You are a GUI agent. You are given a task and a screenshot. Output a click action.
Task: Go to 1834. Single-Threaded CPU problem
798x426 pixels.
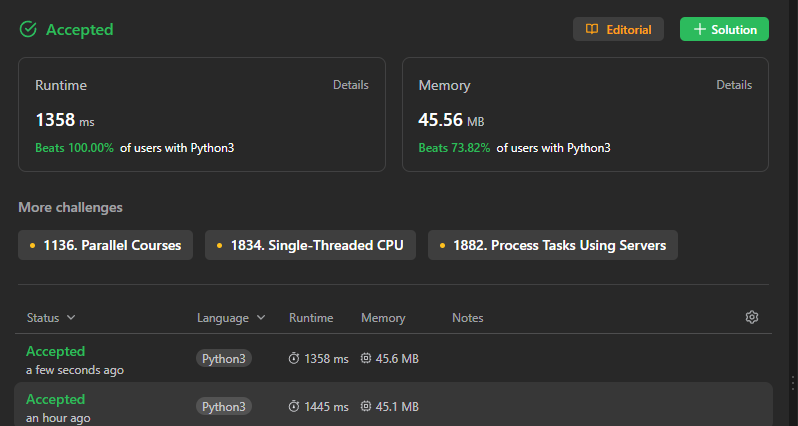[310, 245]
